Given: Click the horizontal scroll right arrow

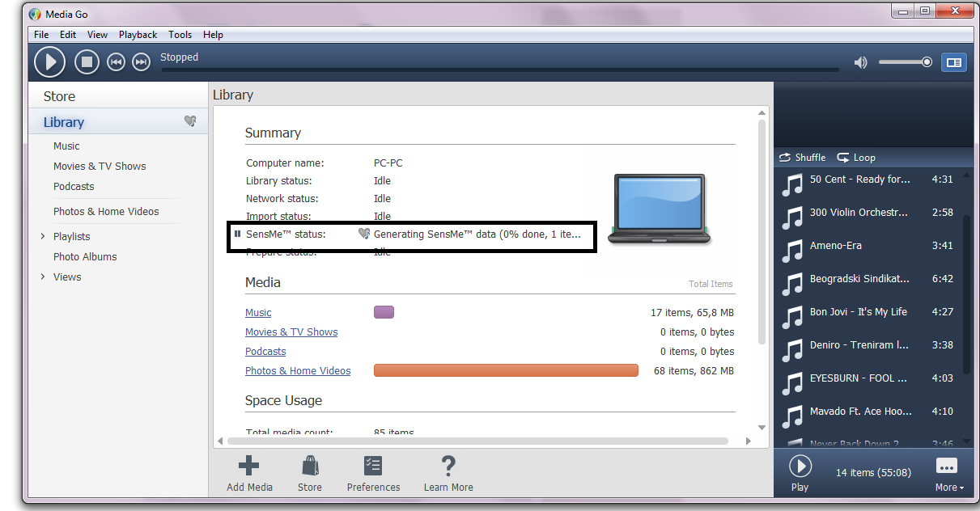Looking at the screenshot, I should point(748,441).
